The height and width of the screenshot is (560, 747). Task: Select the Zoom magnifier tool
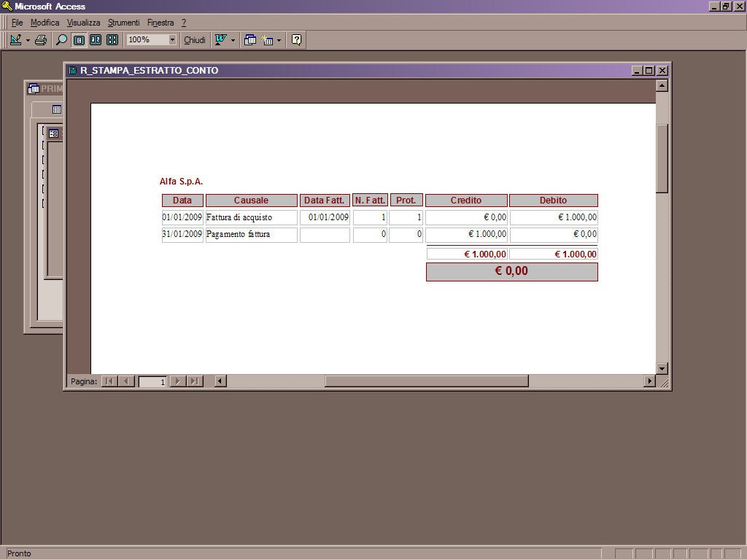click(62, 40)
